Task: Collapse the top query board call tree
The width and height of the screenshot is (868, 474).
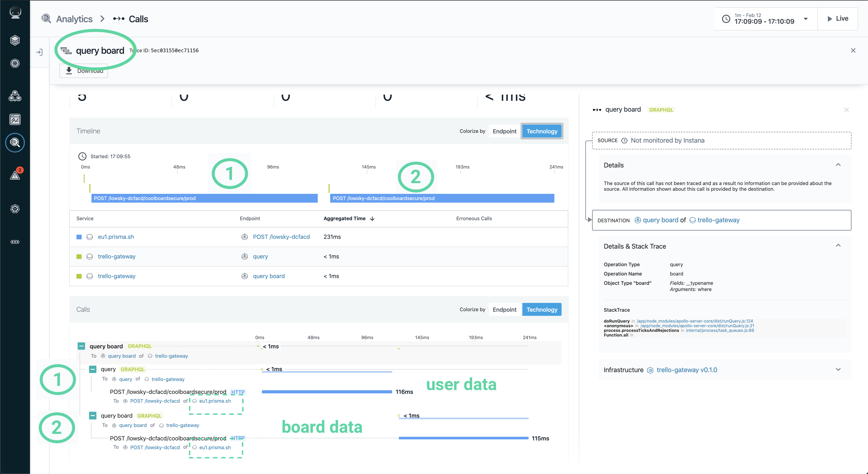Action: click(x=81, y=346)
